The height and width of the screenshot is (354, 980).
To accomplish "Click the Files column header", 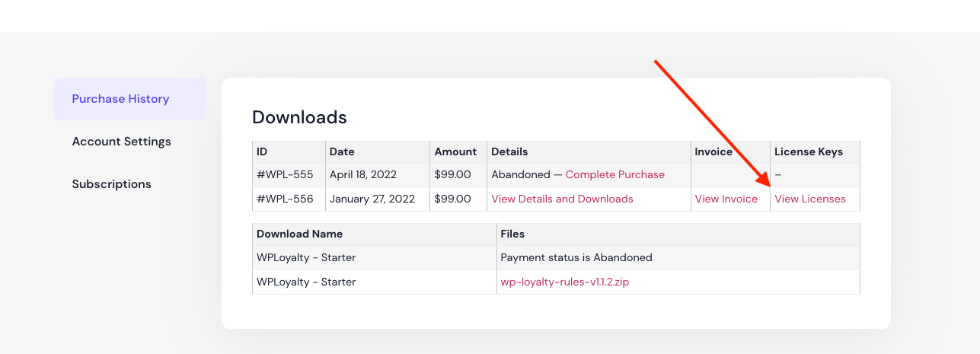I will 512,234.
